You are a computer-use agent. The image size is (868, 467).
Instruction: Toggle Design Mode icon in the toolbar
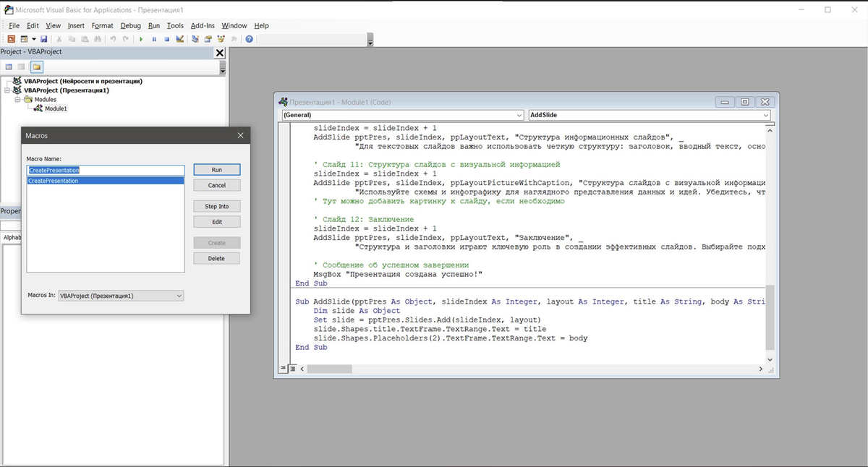[x=179, y=39]
